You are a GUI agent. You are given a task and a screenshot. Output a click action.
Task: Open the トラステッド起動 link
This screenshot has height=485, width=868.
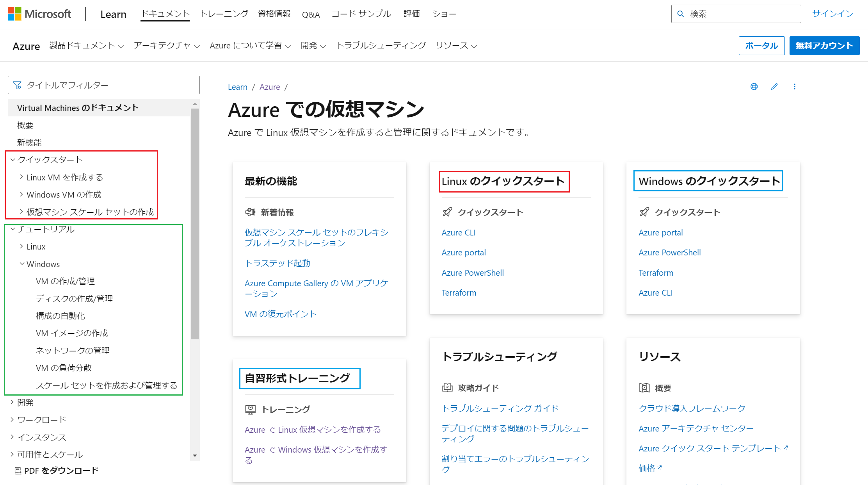(x=277, y=263)
